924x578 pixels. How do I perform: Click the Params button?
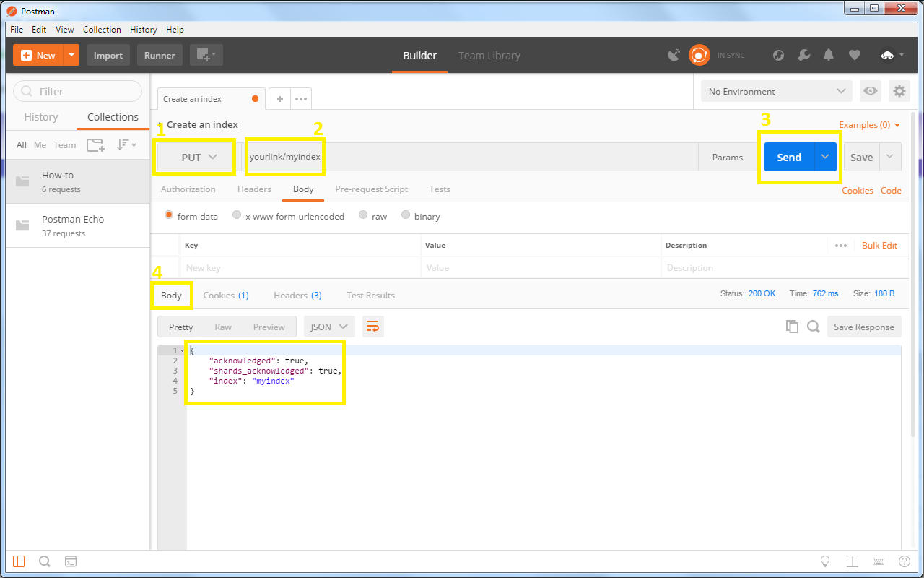728,157
